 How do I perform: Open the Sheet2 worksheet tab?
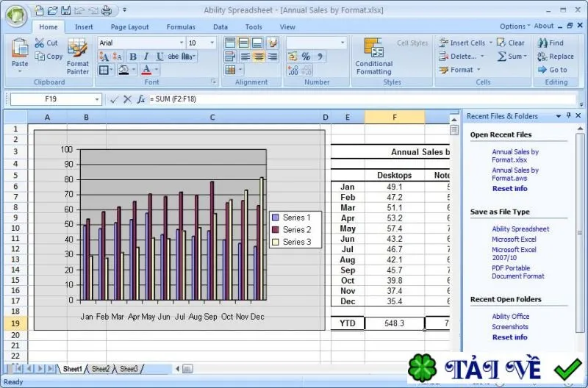coord(101,369)
